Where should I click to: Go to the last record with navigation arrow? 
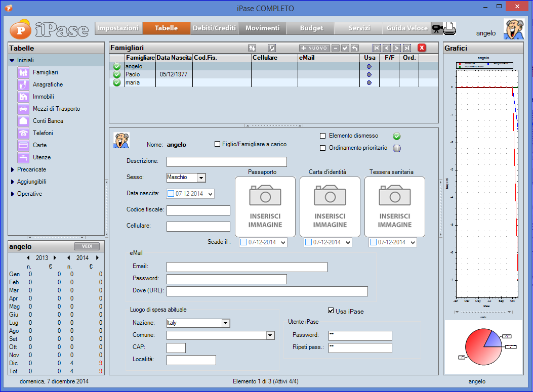[407, 48]
